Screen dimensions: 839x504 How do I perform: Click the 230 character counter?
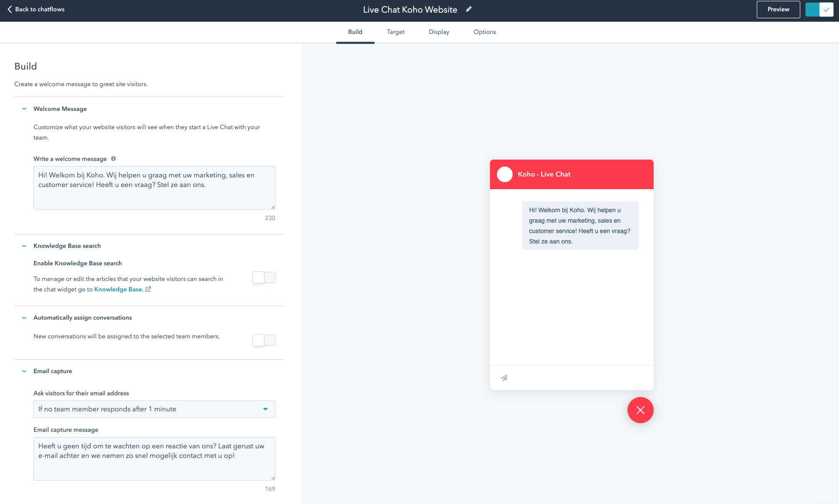point(270,218)
